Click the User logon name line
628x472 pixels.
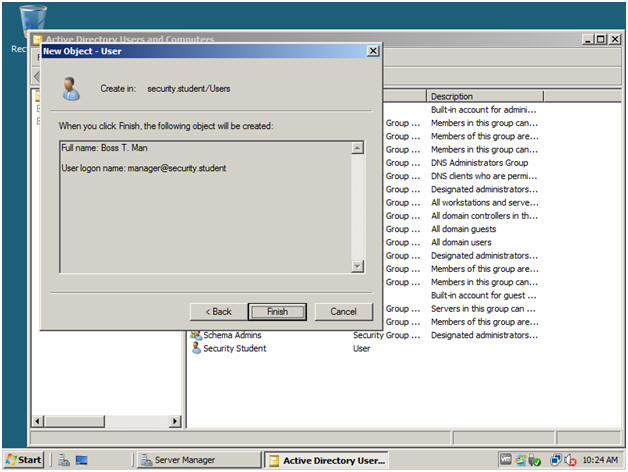[144, 168]
